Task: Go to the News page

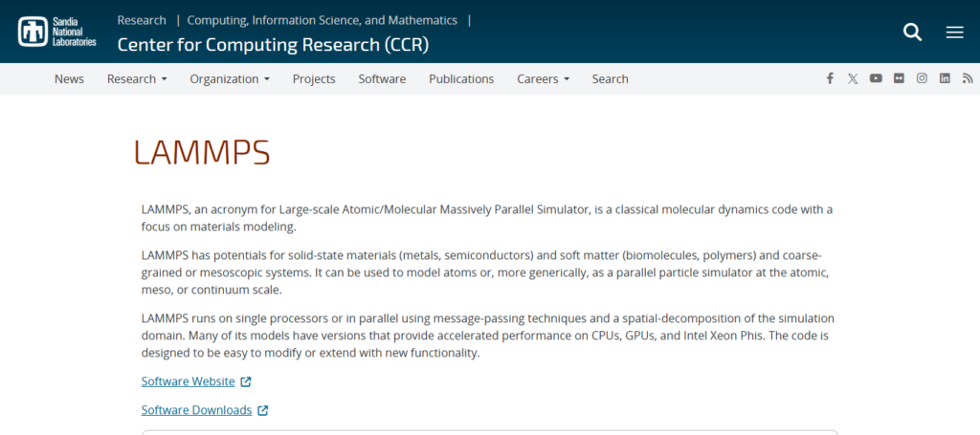Action: (69, 79)
